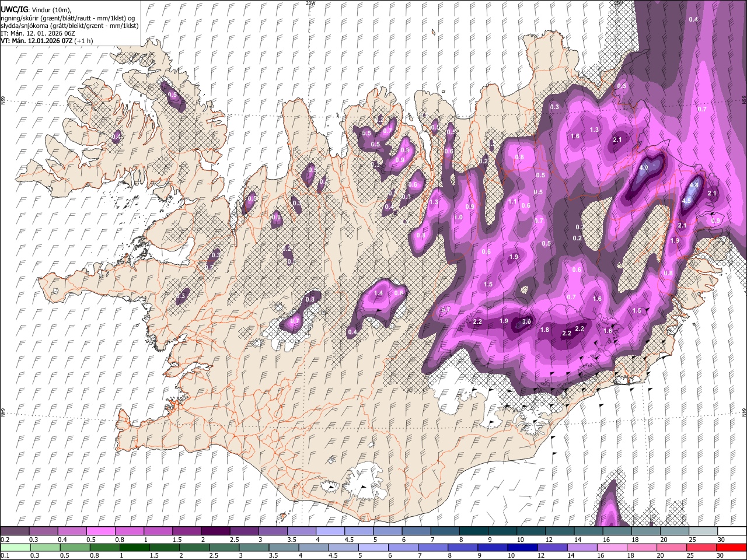The image size is (747, 560).
Task: Click the green rain swatch above 0.5
Action: 75,548
